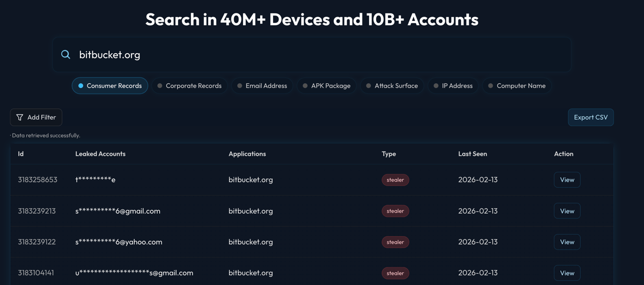Click the 'Data retrieved successfully' status message

(46, 136)
